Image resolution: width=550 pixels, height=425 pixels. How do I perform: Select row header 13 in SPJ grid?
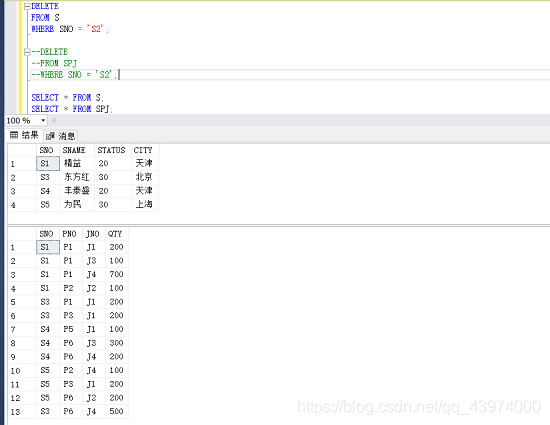click(x=22, y=411)
